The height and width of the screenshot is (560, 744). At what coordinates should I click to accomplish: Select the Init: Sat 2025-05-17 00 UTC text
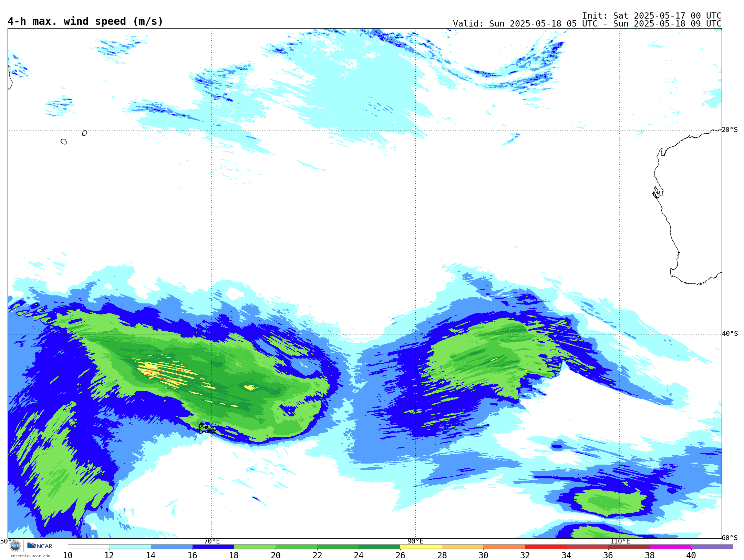coord(652,15)
